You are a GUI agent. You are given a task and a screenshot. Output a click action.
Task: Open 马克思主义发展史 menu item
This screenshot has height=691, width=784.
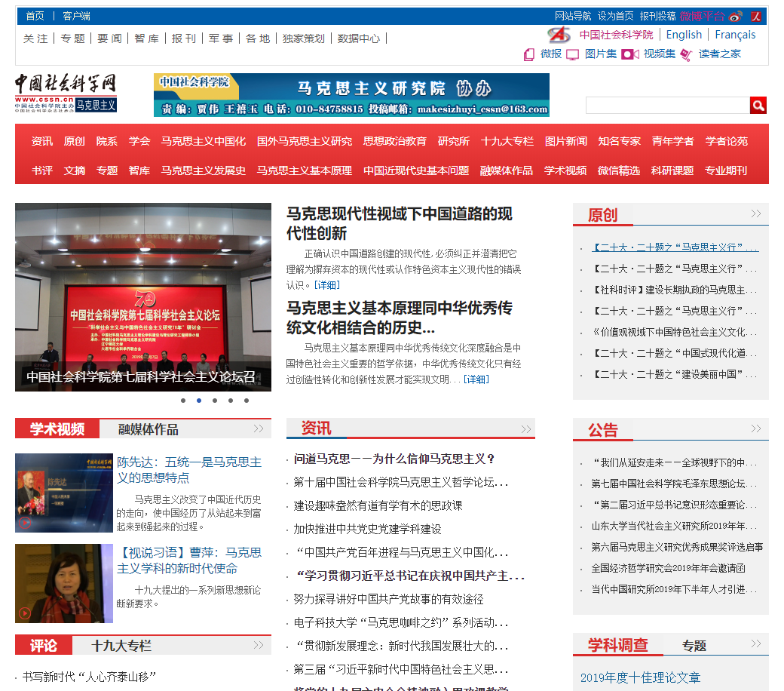click(x=203, y=170)
